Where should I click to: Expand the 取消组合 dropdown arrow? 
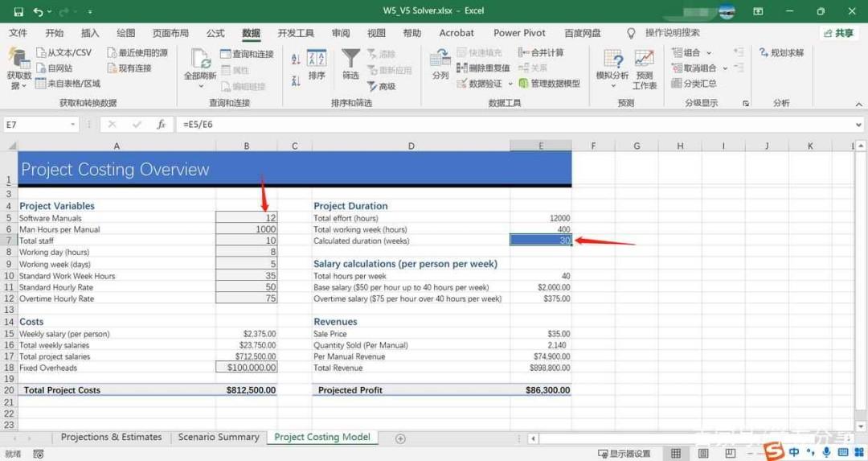(x=725, y=68)
